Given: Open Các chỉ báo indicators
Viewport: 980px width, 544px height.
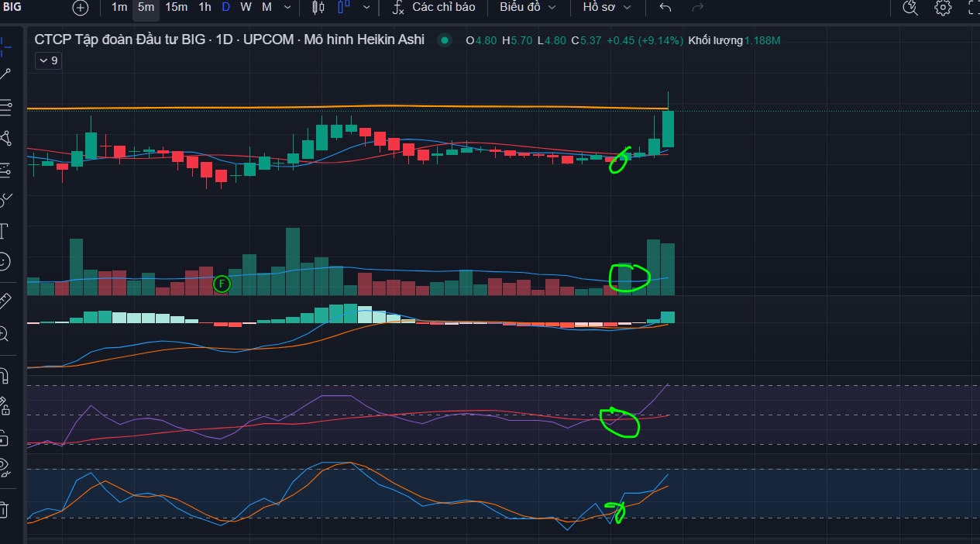Looking at the screenshot, I should 433,7.
